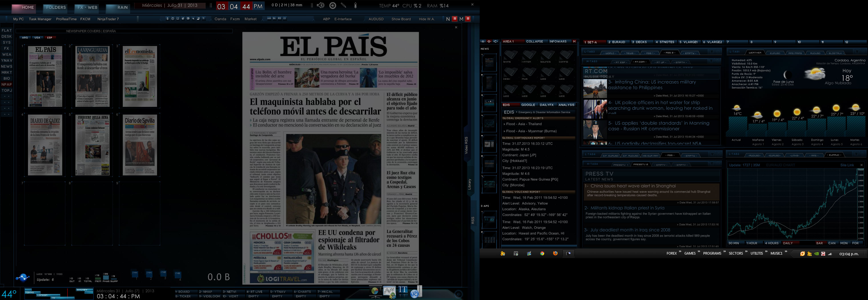
Task: Expand the GAMES taskbar chevron
Action: coord(699,251)
